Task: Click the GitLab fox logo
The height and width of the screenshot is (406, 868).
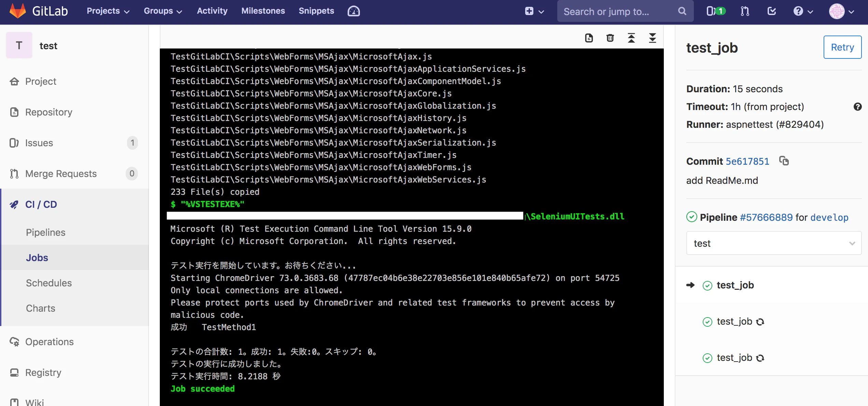Action: [x=18, y=11]
